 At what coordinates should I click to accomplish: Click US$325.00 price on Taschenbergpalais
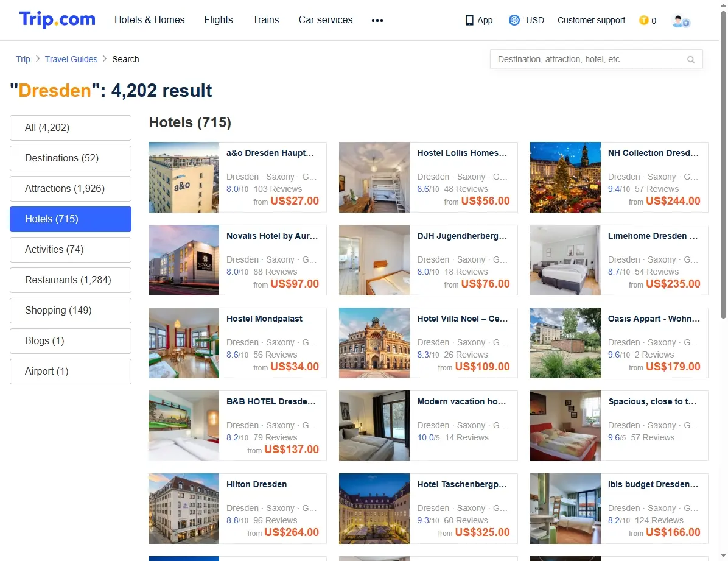click(482, 532)
